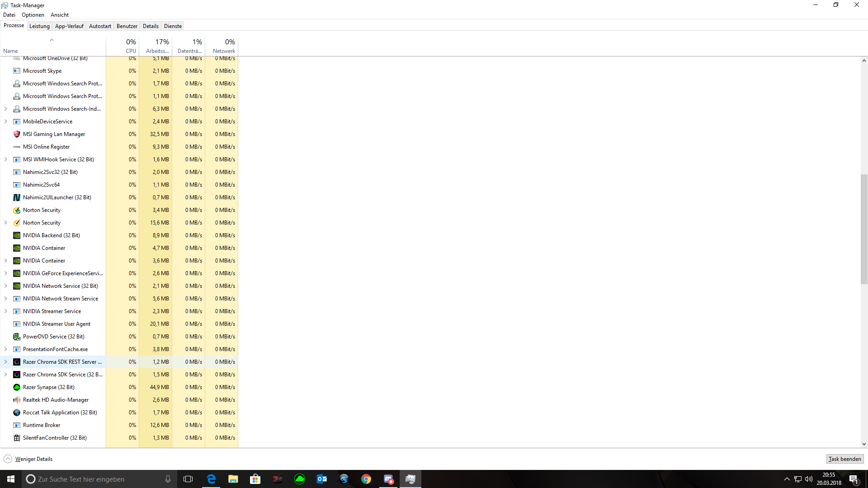The width and height of the screenshot is (868, 488).
Task: Expand the MobileDeviceService process group
Action: click(x=6, y=122)
